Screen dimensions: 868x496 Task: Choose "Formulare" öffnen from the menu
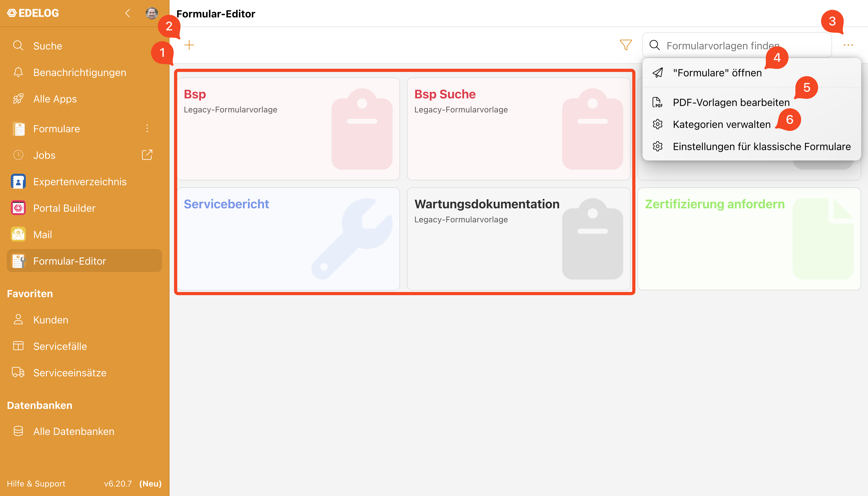coord(752,73)
